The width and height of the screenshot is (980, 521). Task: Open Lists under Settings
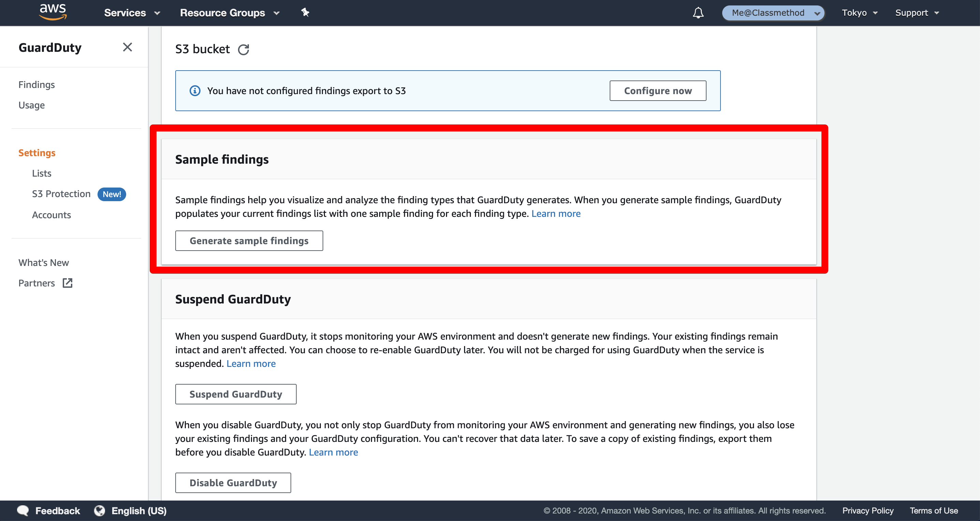[42, 173]
